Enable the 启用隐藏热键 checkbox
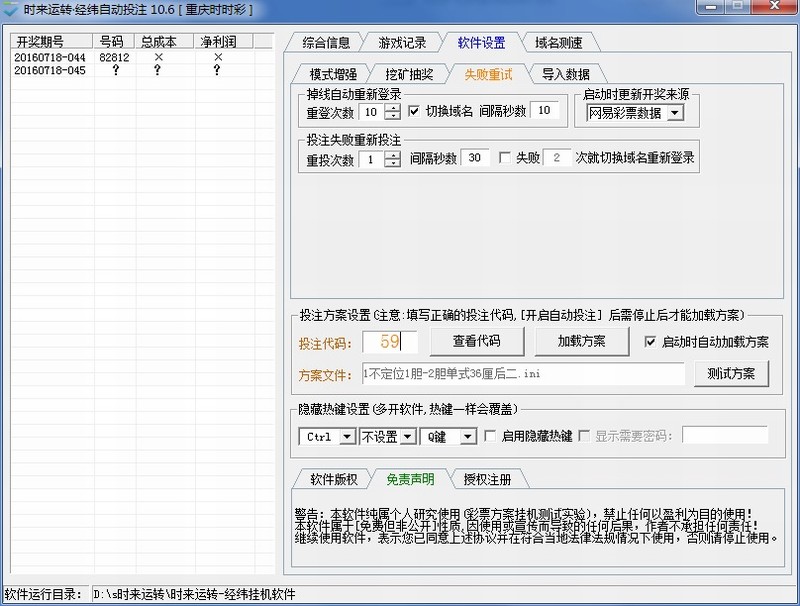This screenshot has height=606, width=800. click(490, 436)
